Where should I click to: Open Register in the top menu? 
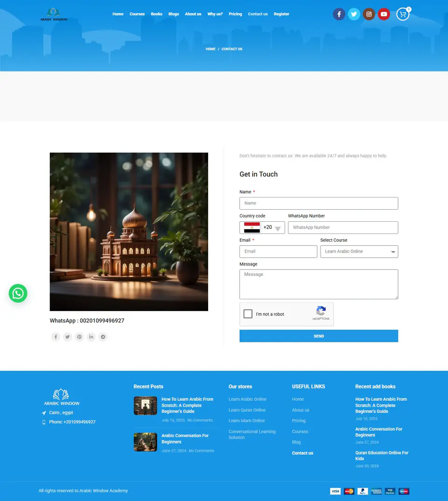tap(281, 14)
